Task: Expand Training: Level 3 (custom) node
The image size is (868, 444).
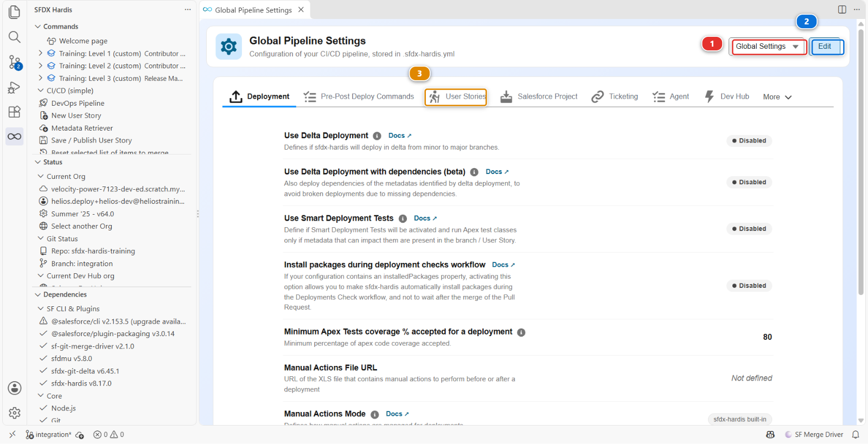Action: tap(40, 78)
